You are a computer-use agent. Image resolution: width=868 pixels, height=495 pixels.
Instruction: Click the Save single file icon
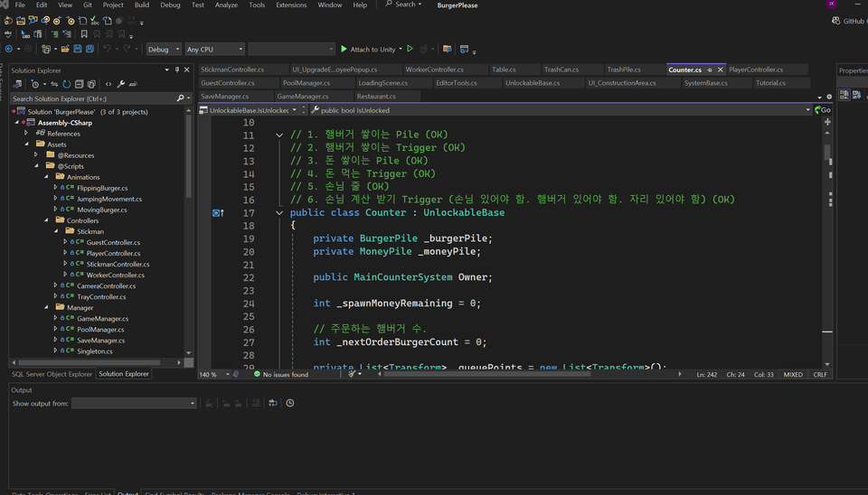pos(78,49)
